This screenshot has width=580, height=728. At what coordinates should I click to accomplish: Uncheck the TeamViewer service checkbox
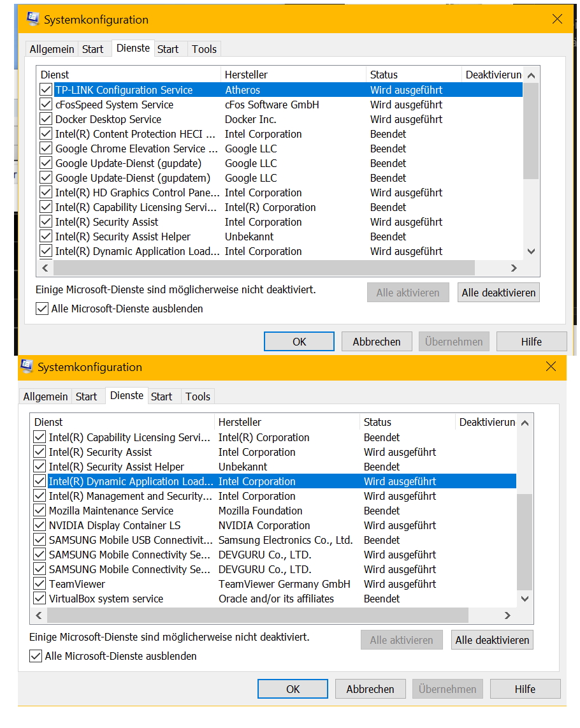40,584
